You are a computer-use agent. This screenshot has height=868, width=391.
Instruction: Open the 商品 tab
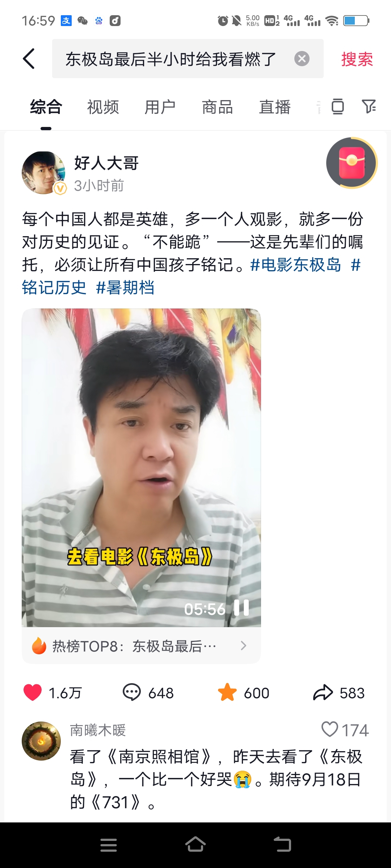coord(217,107)
